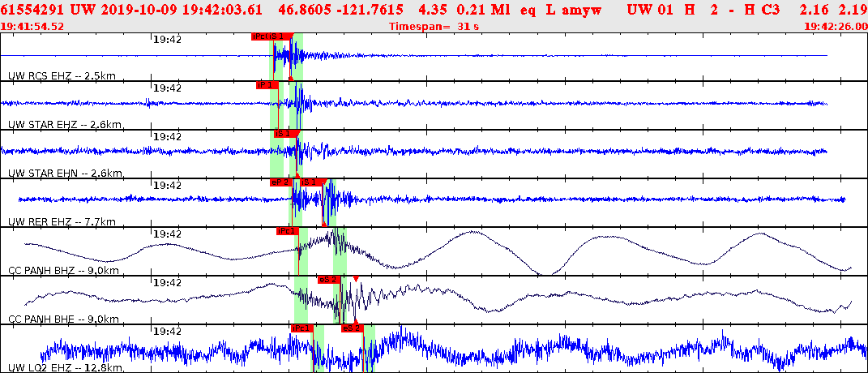
Task: Click the amyw text in the header
Action: 582,10
